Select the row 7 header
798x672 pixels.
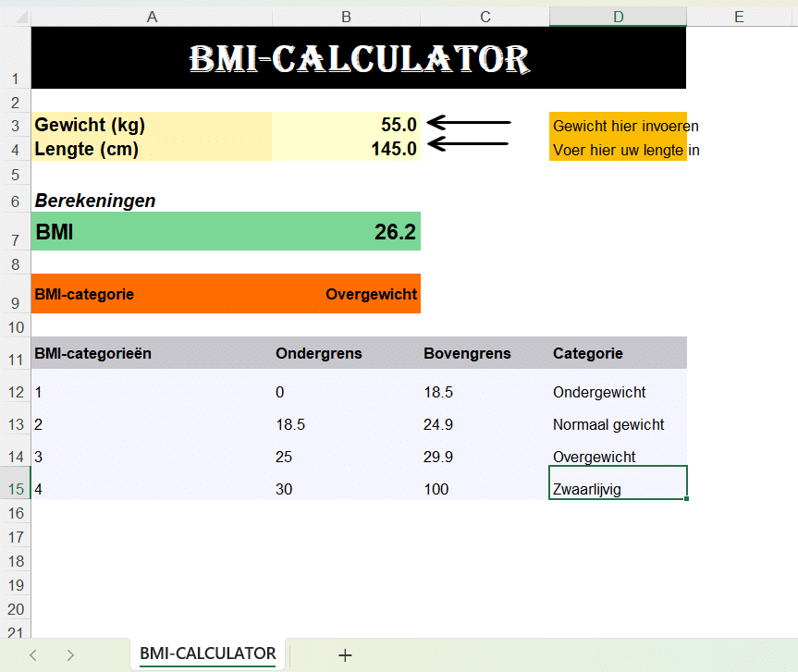[15, 239]
